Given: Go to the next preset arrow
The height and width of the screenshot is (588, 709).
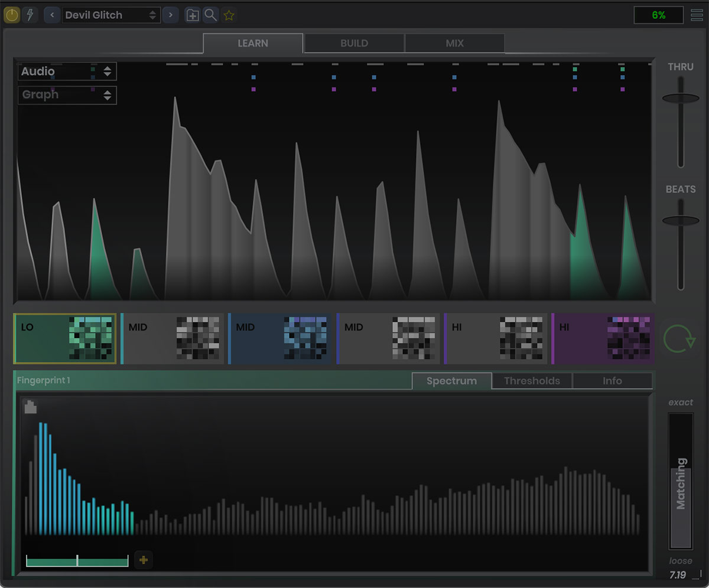Looking at the screenshot, I should pyautogui.click(x=171, y=15).
